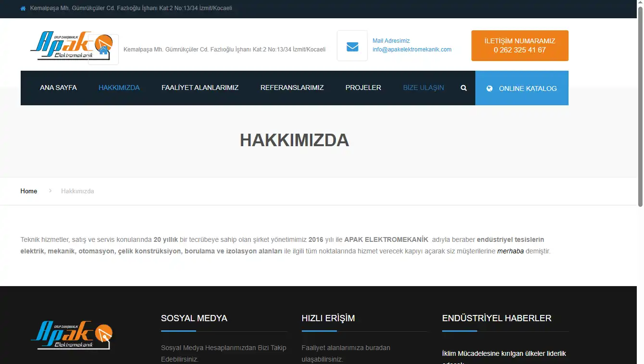Image resolution: width=644 pixels, height=364 pixels.
Task: Click the home icon in top address bar
Action: [23, 9]
